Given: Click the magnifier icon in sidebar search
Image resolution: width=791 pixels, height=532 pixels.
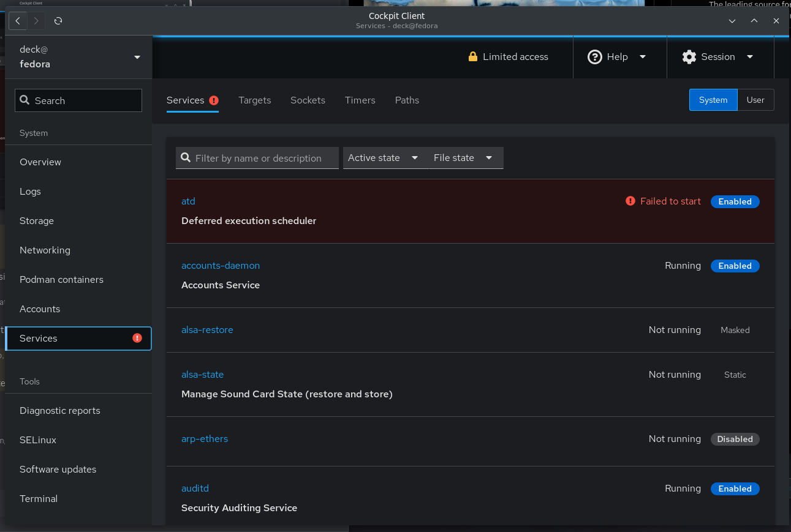Looking at the screenshot, I should click(25, 100).
